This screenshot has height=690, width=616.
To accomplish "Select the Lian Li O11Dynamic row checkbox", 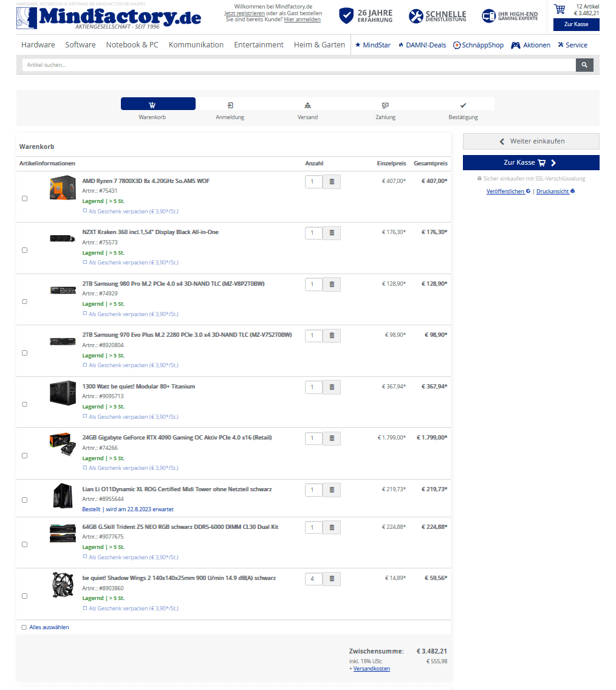I will [x=25, y=500].
